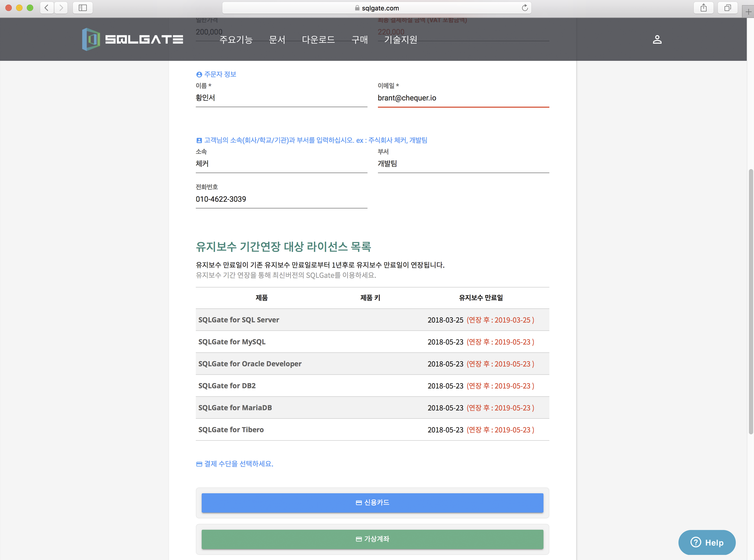This screenshot has height=560, width=754.
Task: Select SQLGate for MariaDB row
Action: click(x=372, y=408)
